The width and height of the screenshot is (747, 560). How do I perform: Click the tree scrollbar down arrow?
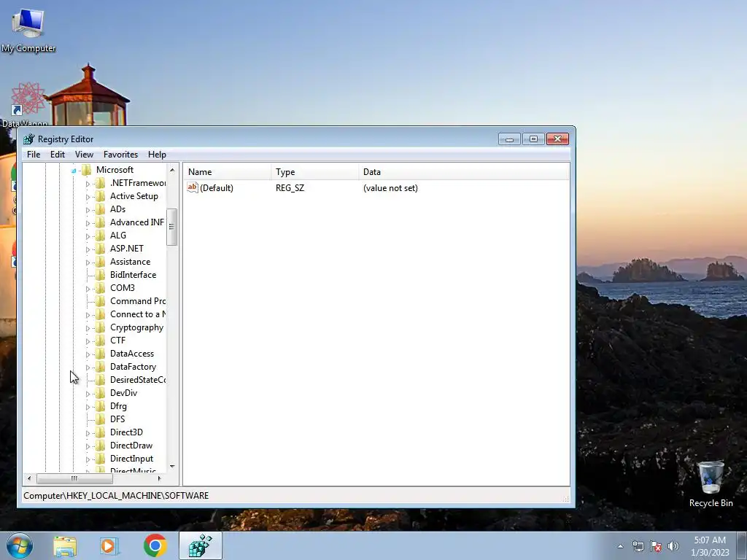172,467
